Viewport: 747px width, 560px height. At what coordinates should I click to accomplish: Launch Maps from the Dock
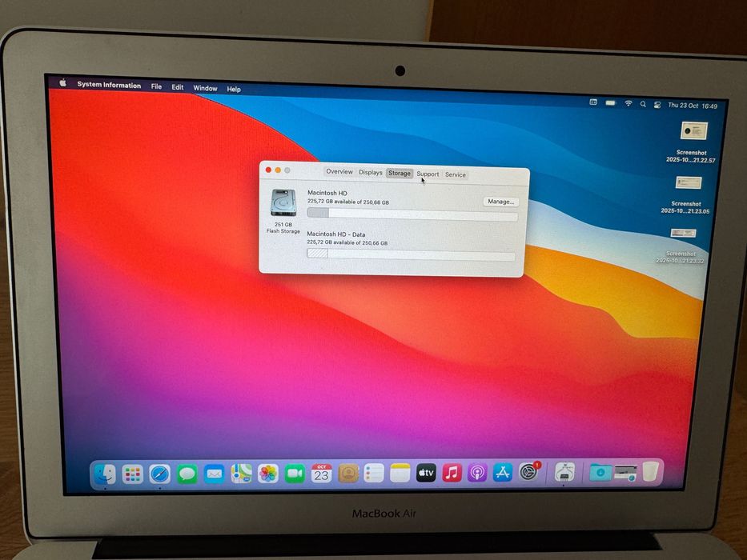pos(242,474)
